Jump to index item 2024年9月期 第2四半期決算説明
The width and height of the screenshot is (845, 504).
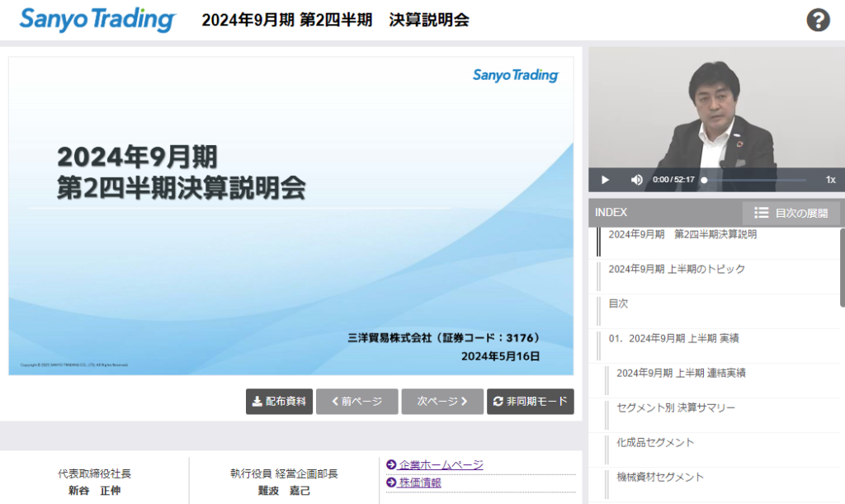pos(715,243)
